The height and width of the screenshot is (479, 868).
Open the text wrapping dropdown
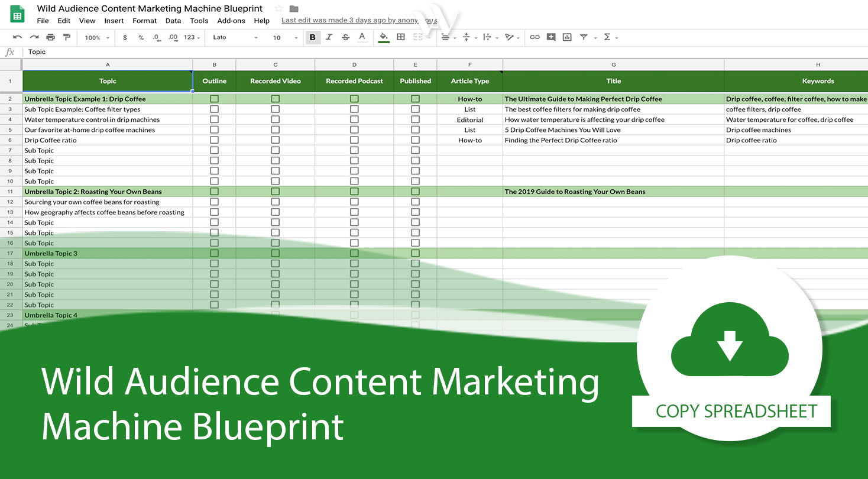(x=490, y=37)
